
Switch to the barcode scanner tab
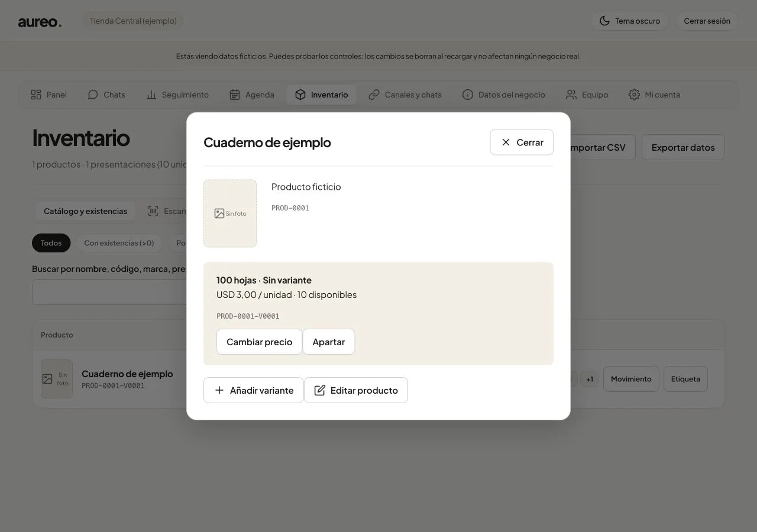167,211
